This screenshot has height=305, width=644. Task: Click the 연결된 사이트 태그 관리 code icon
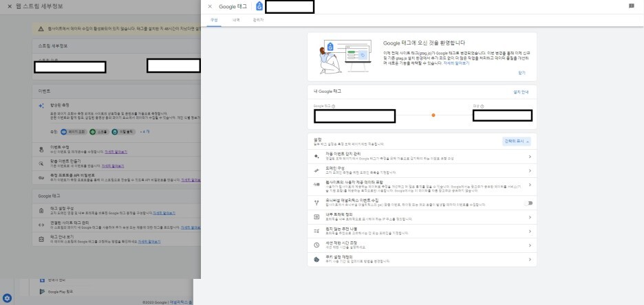pyautogui.click(x=41, y=225)
